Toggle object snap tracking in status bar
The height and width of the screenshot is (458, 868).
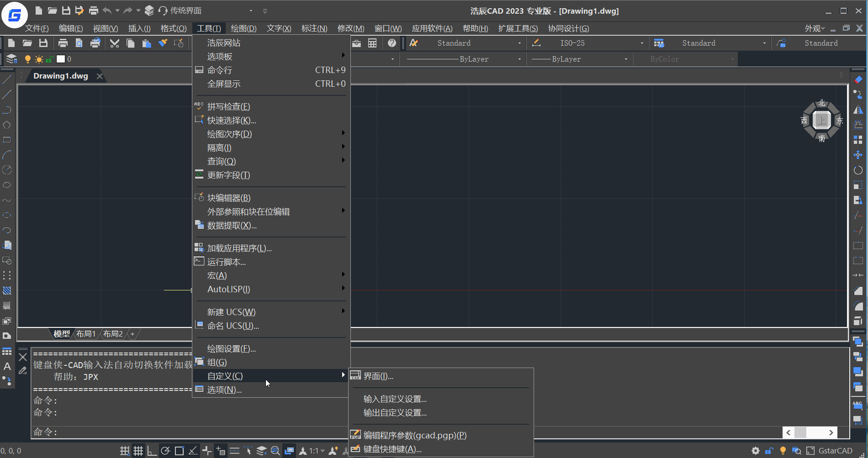(x=193, y=451)
